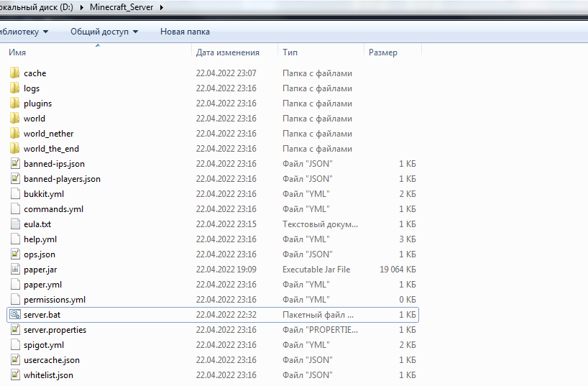The height and width of the screenshot is (386, 588).
Task: Click the eula.txt text document icon
Action: pos(15,224)
